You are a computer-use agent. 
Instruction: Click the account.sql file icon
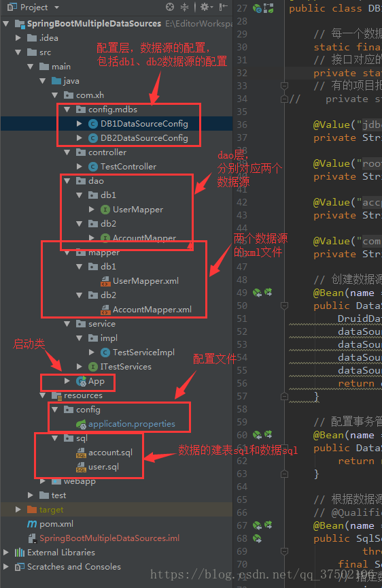point(81,453)
